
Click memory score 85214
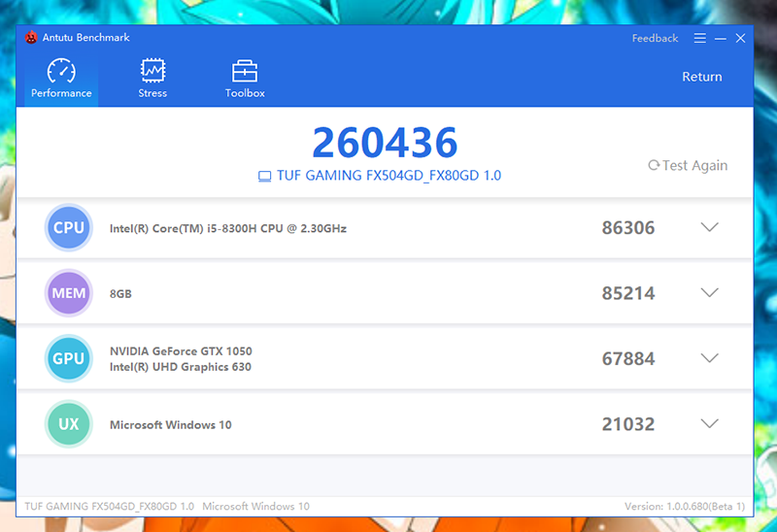click(x=628, y=293)
